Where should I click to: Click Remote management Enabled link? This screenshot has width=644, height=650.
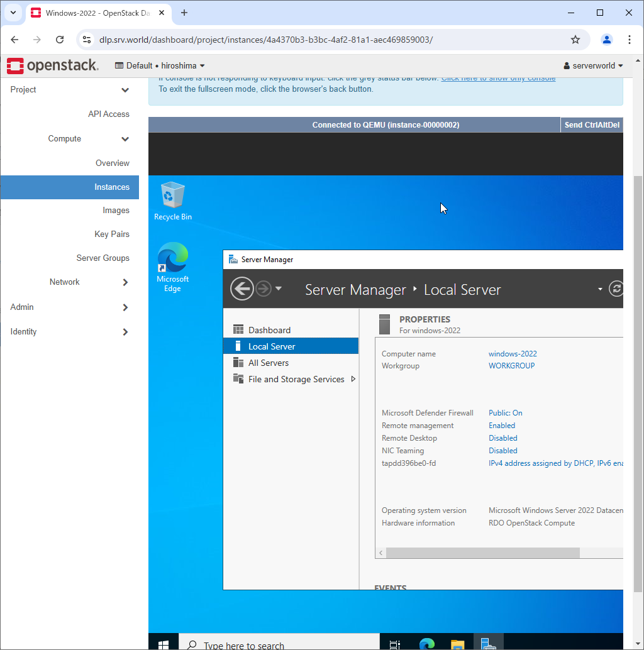502,426
